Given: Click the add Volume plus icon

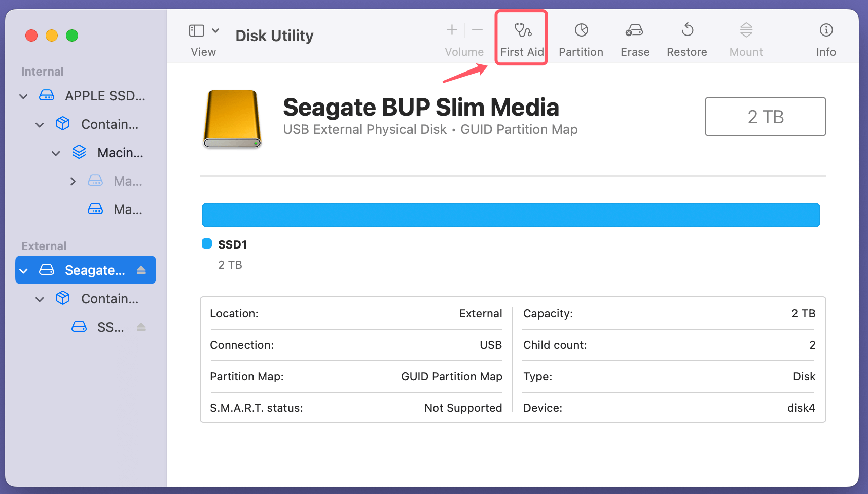Looking at the screenshot, I should click(451, 29).
